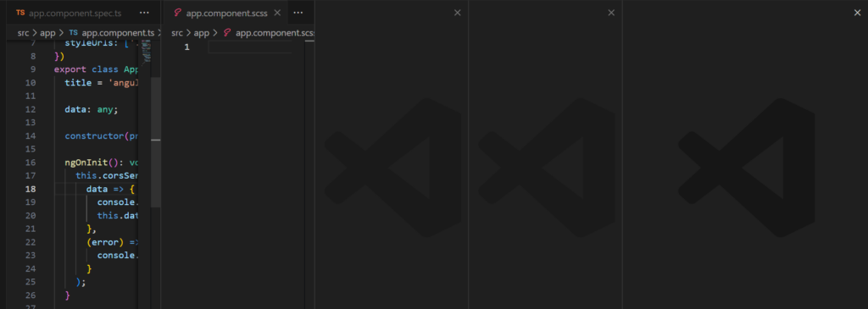Open More Actions beside app.component.spec.ts tab
Viewport: 868px width, 309px height.
(144, 13)
